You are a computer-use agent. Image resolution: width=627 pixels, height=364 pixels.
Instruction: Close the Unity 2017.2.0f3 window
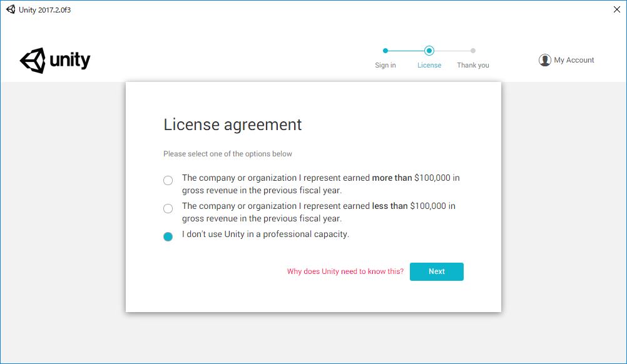coord(617,9)
